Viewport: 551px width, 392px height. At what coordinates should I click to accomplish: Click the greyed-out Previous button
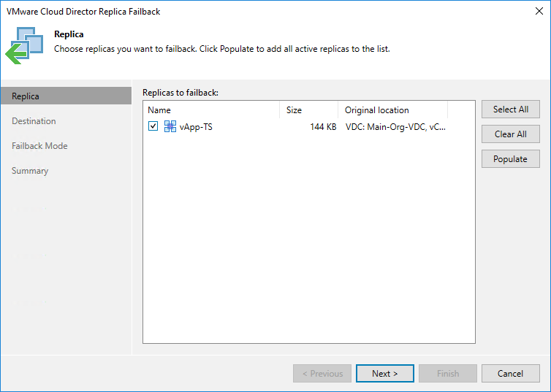point(322,374)
